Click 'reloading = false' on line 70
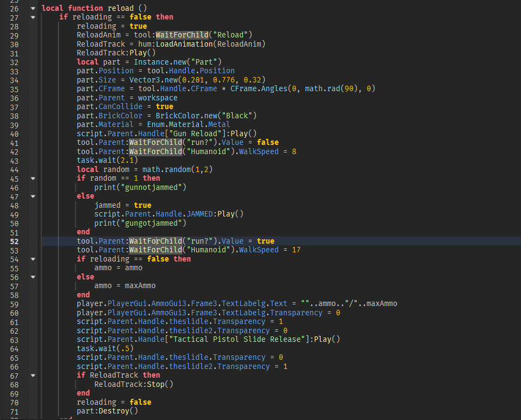Image resolution: width=521 pixels, height=420 pixels. [x=114, y=403]
